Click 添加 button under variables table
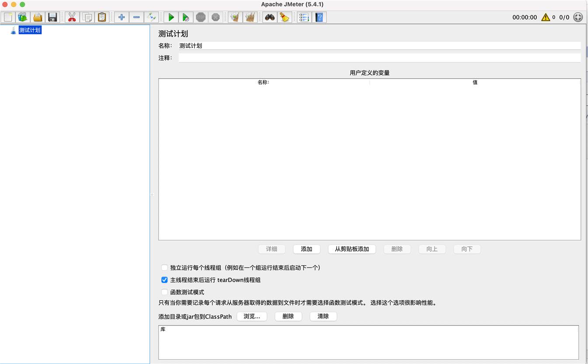The image size is (588, 364). pyautogui.click(x=306, y=249)
